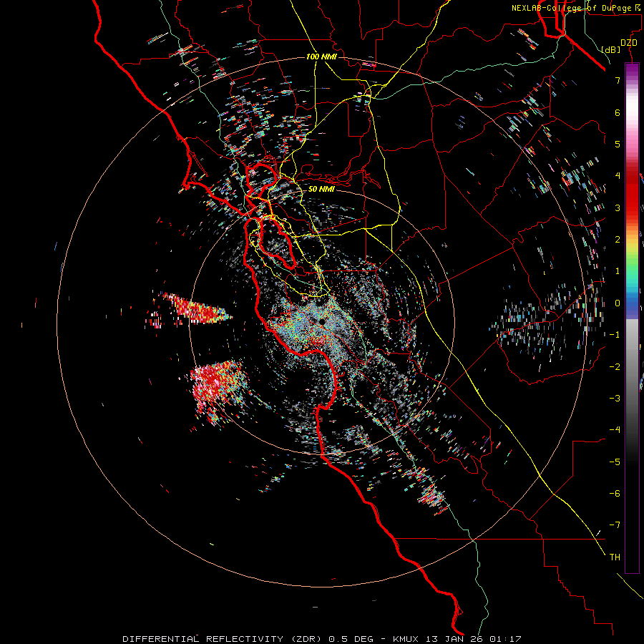Click the 2 value on the scale
The width and height of the screenshot is (644, 644).
[618, 240]
